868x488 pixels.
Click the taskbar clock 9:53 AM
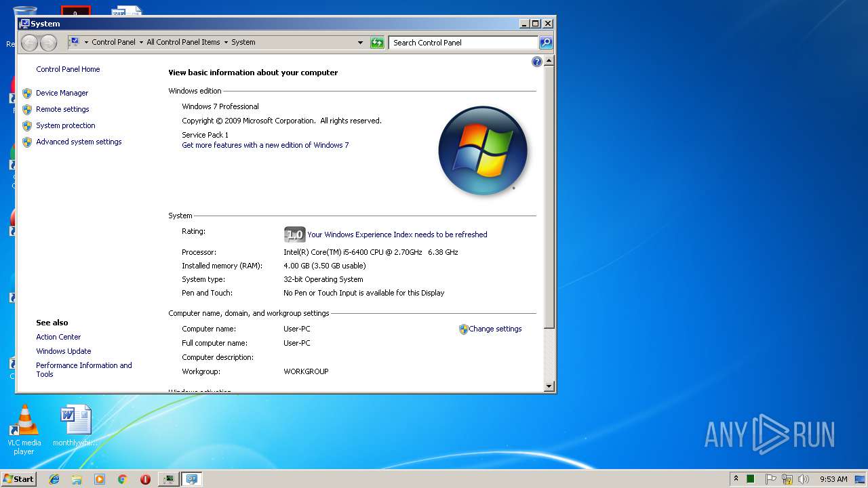pos(833,479)
